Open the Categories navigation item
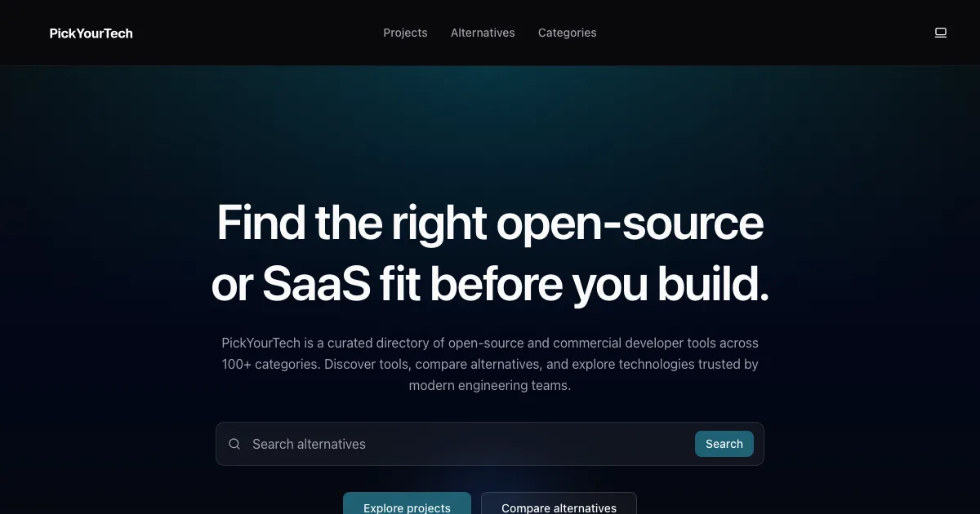This screenshot has height=514, width=980. (567, 33)
